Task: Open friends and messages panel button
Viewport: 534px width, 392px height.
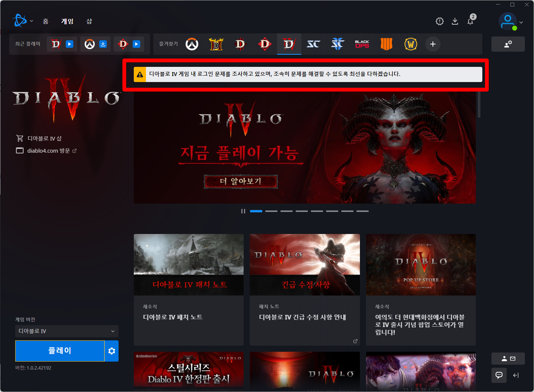Action: (508, 359)
